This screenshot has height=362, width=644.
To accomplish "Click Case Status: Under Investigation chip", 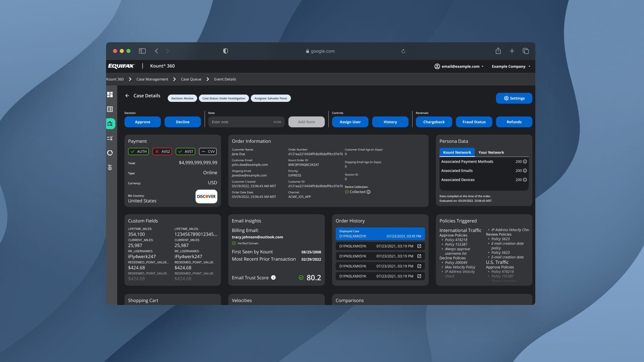I will coord(224,98).
